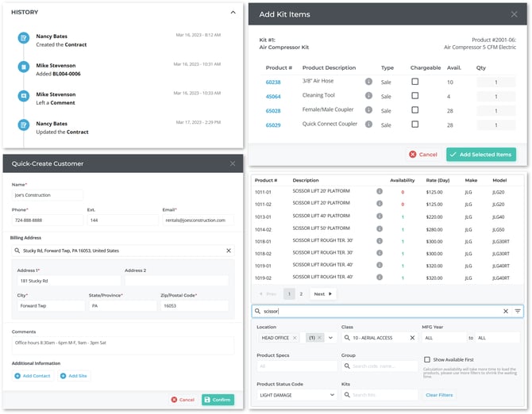Clear the billing address search field
Viewport: 532px width, 414px height.
pyautogui.click(x=229, y=251)
